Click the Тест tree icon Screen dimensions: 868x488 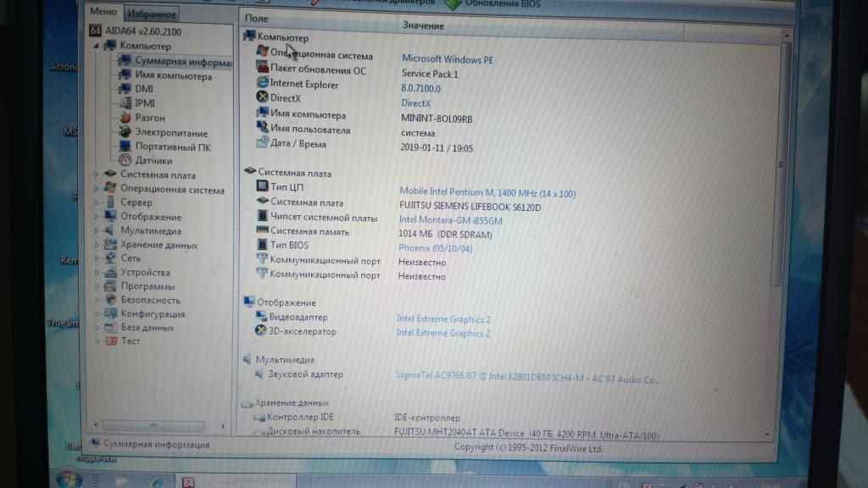pyautogui.click(x=111, y=341)
